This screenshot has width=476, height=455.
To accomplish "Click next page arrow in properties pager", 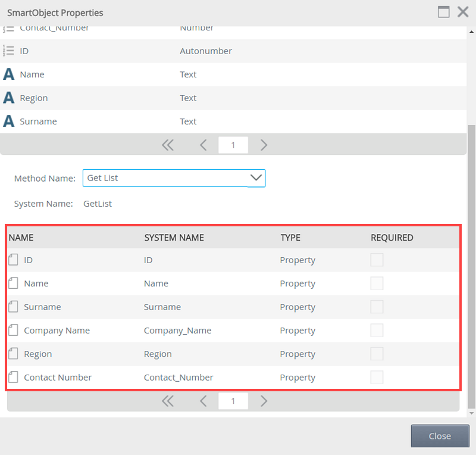I will (x=264, y=145).
